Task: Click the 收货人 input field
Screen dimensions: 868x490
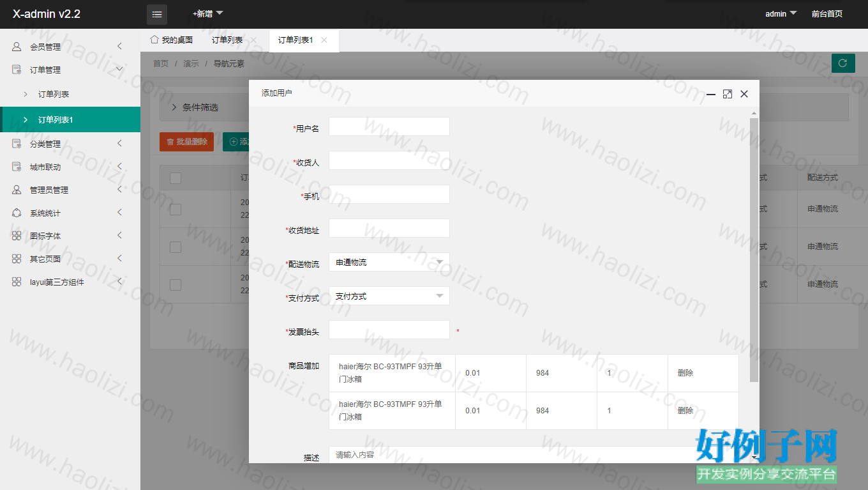Action: [389, 160]
